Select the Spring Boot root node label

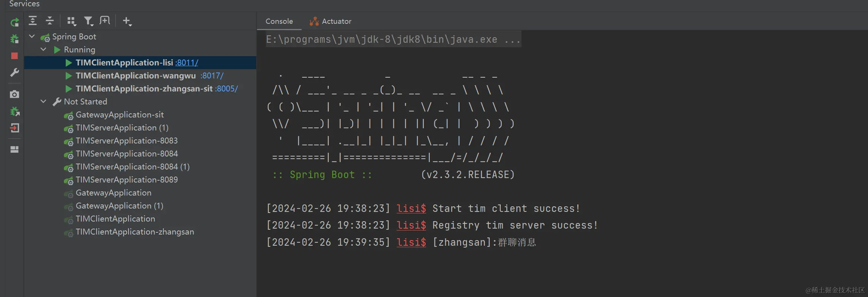pos(74,36)
